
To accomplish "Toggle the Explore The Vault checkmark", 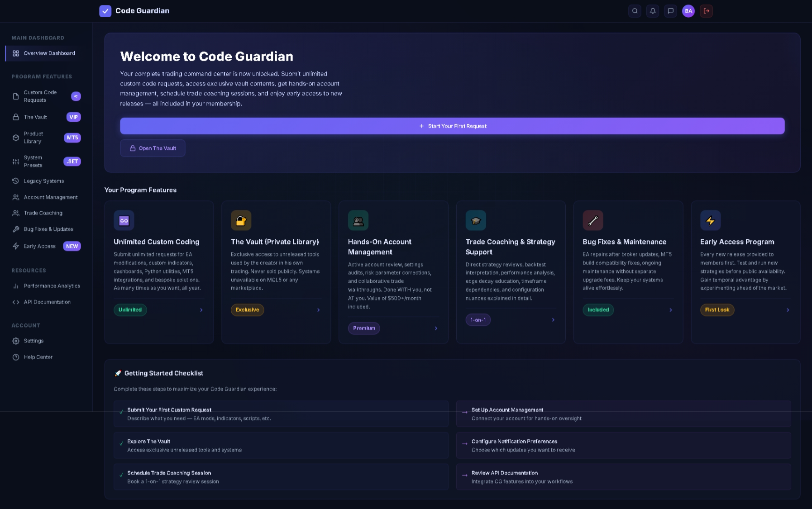I will (x=121, y=443).
